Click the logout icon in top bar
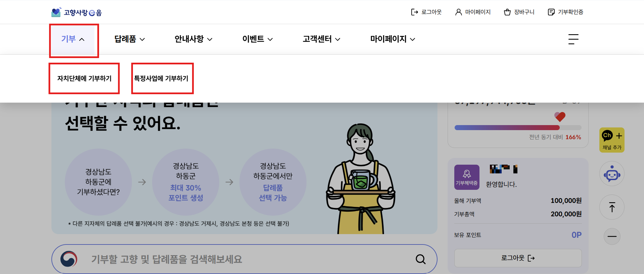The width and height of the screenshot is (644, 274). tap(414, 12)
